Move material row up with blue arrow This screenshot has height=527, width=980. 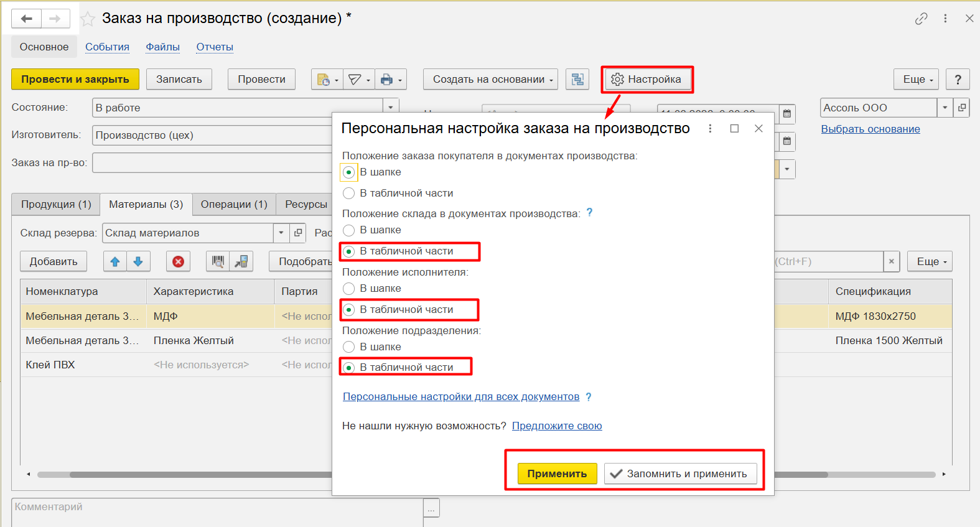tap(115, 262)
